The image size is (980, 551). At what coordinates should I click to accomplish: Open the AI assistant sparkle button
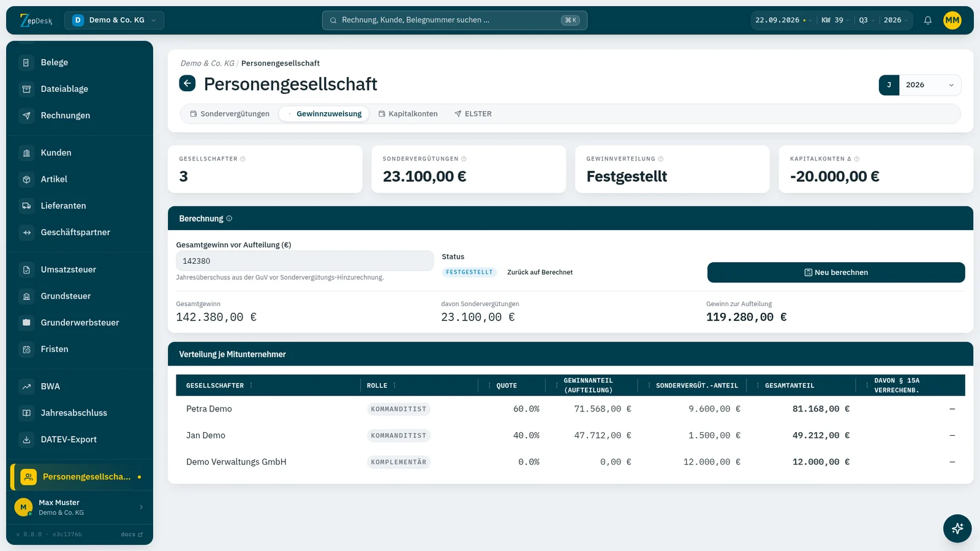coord(957,528)
